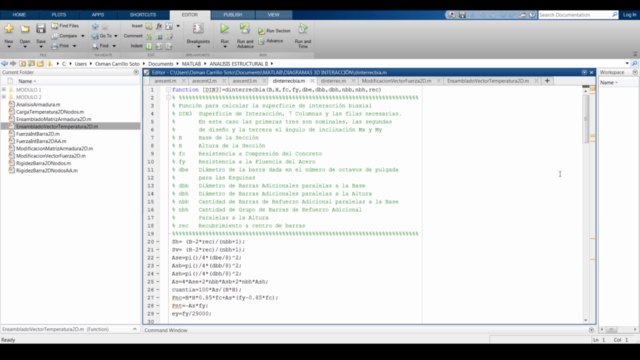Select CargaTemperatura2DNodos.m file
This screenshot has width=640, height=360.
tap(50, 112)
